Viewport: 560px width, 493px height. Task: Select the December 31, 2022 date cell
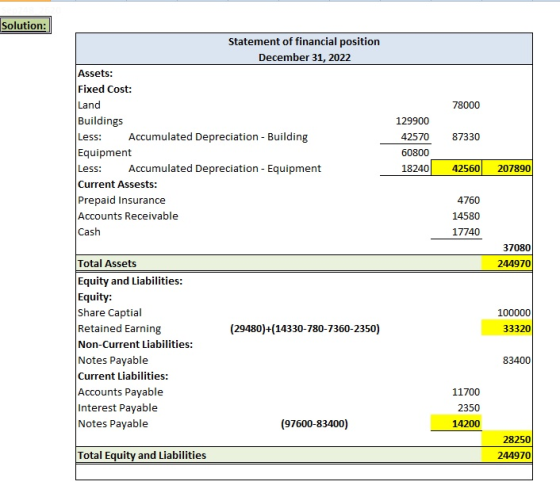pyautogui.click(x=304, y=57)
